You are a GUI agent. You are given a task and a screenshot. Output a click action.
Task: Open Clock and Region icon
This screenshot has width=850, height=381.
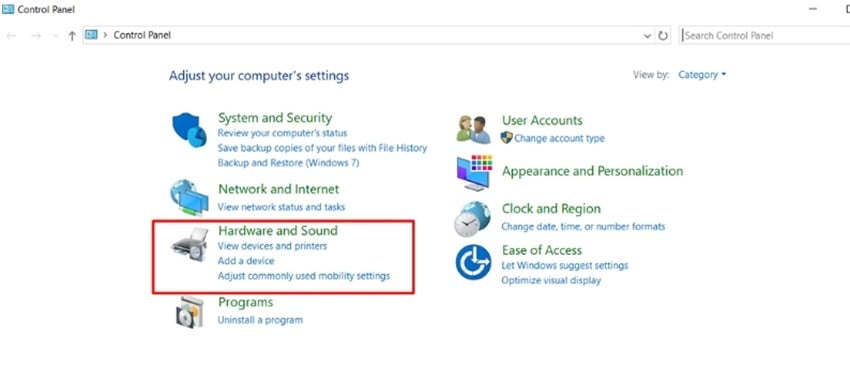(x=472, y=219)
